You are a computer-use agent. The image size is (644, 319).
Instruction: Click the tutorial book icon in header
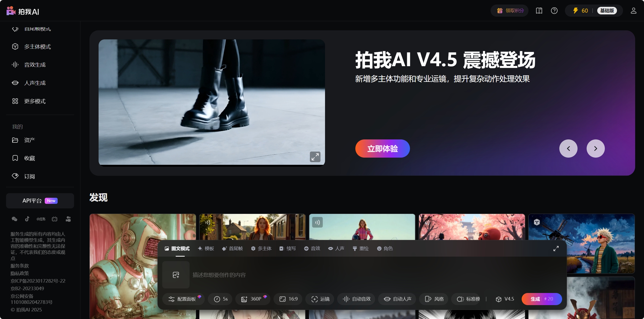[x=539, y=11]
